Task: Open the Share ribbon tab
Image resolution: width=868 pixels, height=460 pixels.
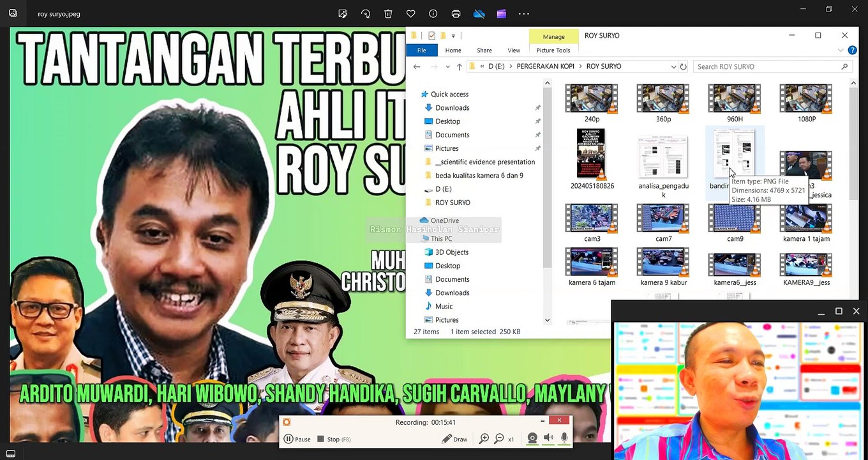Action: [x=484, y=50]
